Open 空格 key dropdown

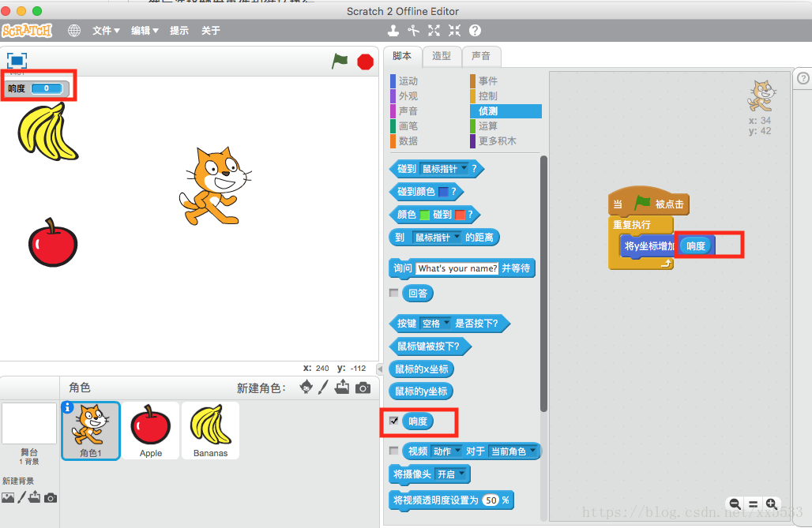pos(435,324)
